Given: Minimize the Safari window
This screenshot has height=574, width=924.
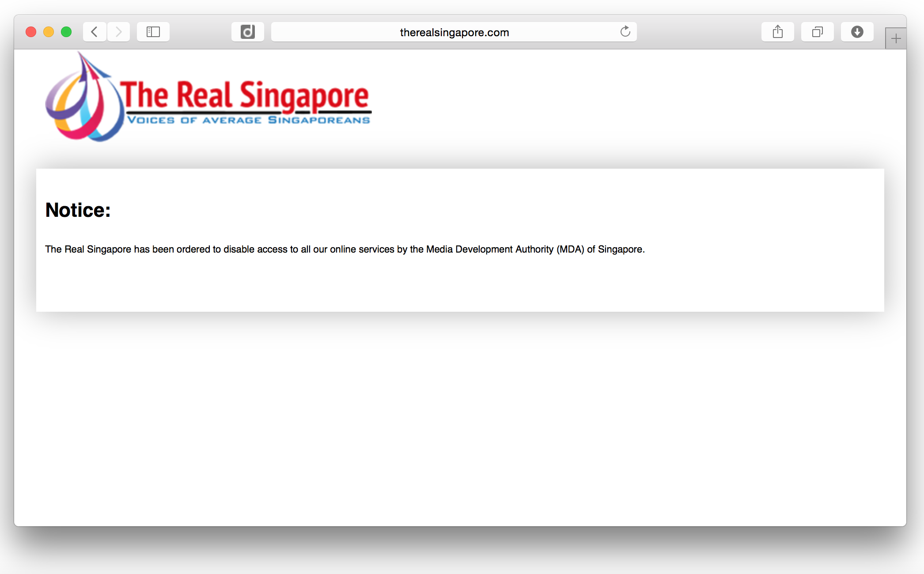Looking at the screenshot, I should pyautogui.click(x=49, y=32).
